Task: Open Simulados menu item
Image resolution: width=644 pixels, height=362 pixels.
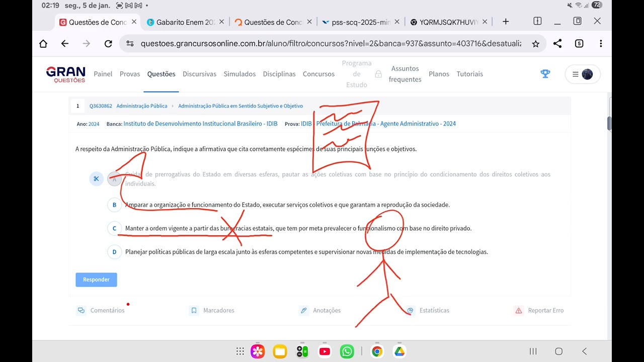Action: [239, 74]
